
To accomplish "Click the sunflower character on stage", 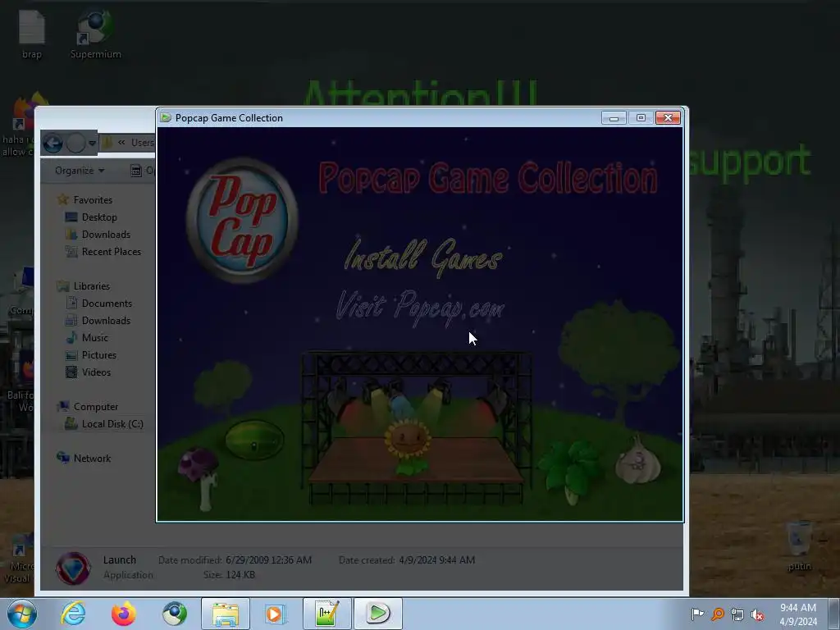I will click(x=409, y=445).
